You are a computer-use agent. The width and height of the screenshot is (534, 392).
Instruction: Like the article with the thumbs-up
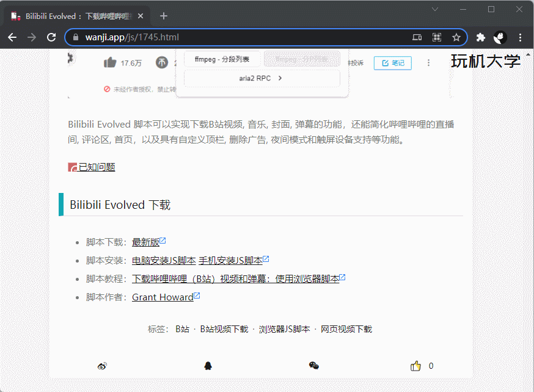(415, 366)
